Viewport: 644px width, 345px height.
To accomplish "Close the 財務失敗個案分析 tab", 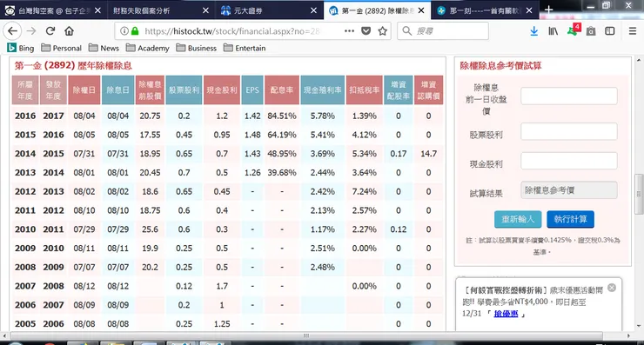I will pyautogui.click(x=205, y=10).
